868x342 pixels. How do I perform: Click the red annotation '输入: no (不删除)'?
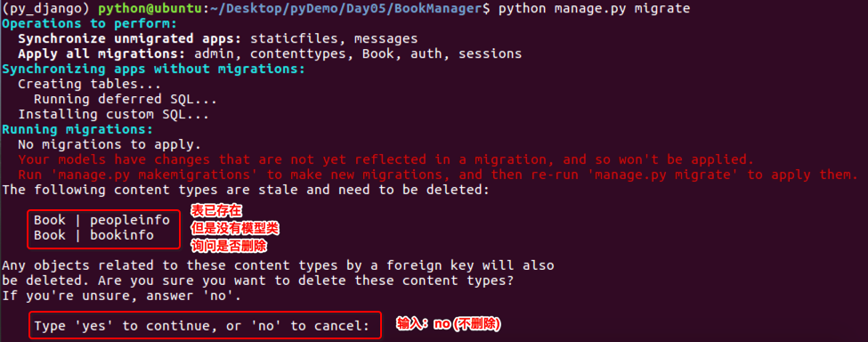[449, 324]
